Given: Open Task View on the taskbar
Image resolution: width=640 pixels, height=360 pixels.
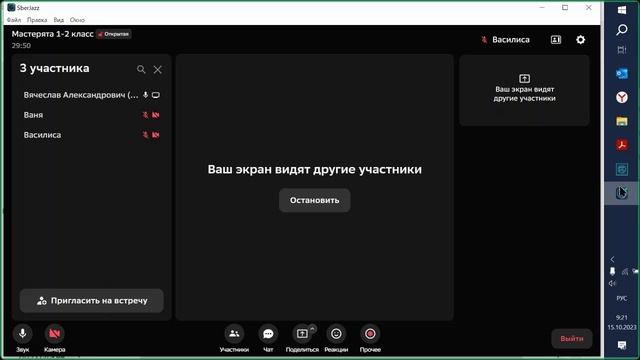Looking at the screenshot, I should [622, 50].
